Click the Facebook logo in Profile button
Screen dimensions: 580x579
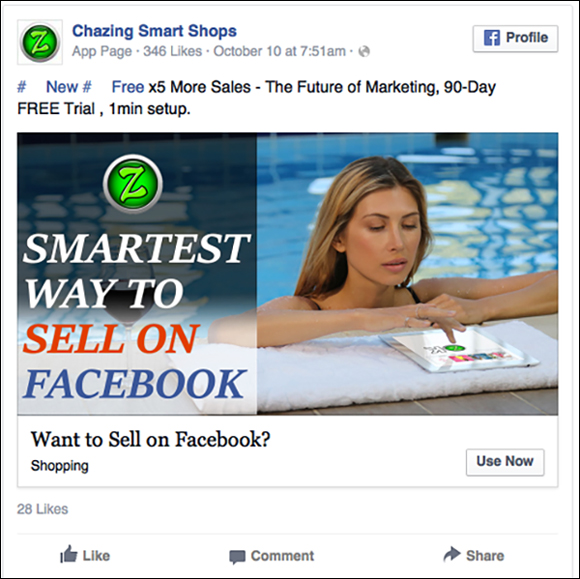492,38
